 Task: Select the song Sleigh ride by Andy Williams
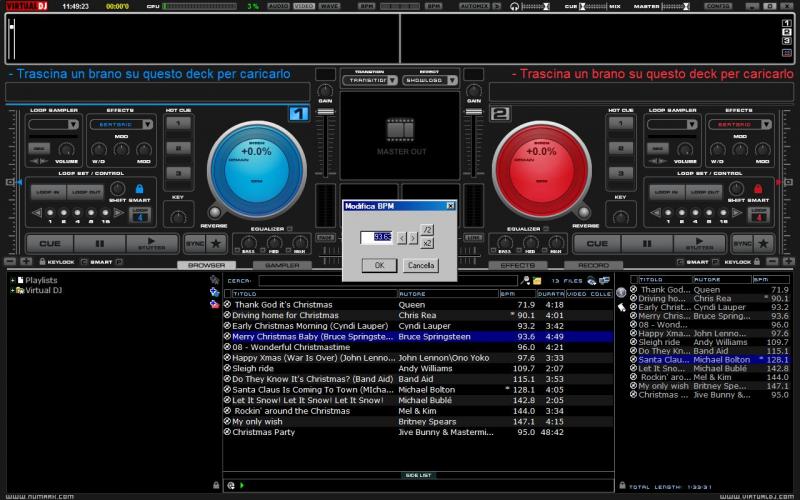point(418,368)
